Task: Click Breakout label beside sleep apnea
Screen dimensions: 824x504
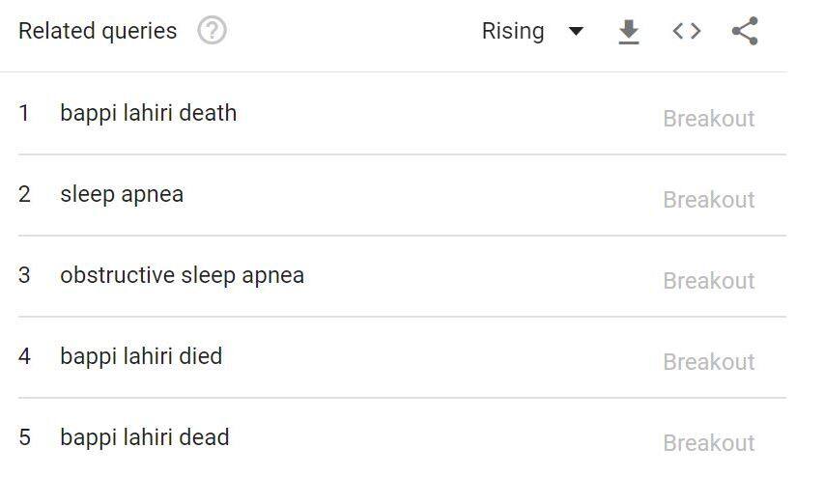Action: coord(708,200)
